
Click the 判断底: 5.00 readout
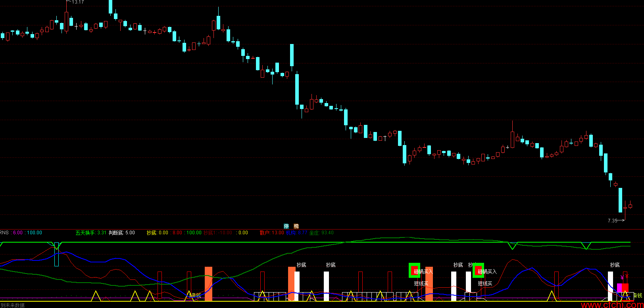coord(122,233)
